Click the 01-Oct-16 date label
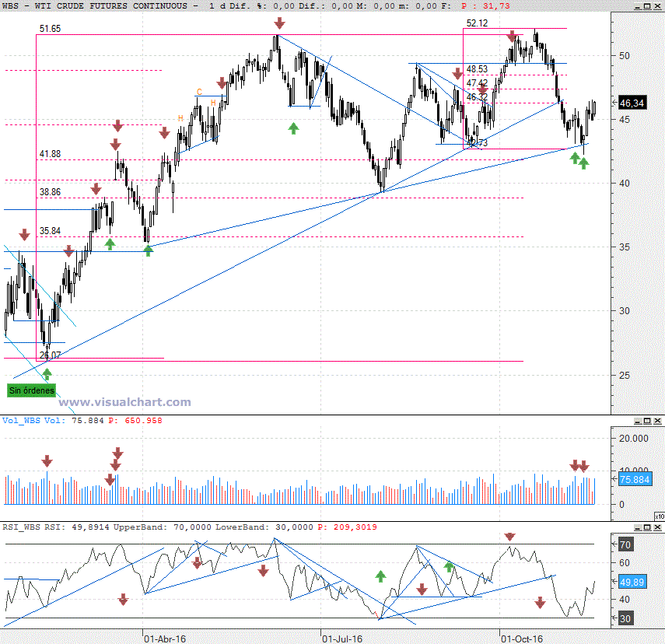665x644 pixels. coord(522,639)
